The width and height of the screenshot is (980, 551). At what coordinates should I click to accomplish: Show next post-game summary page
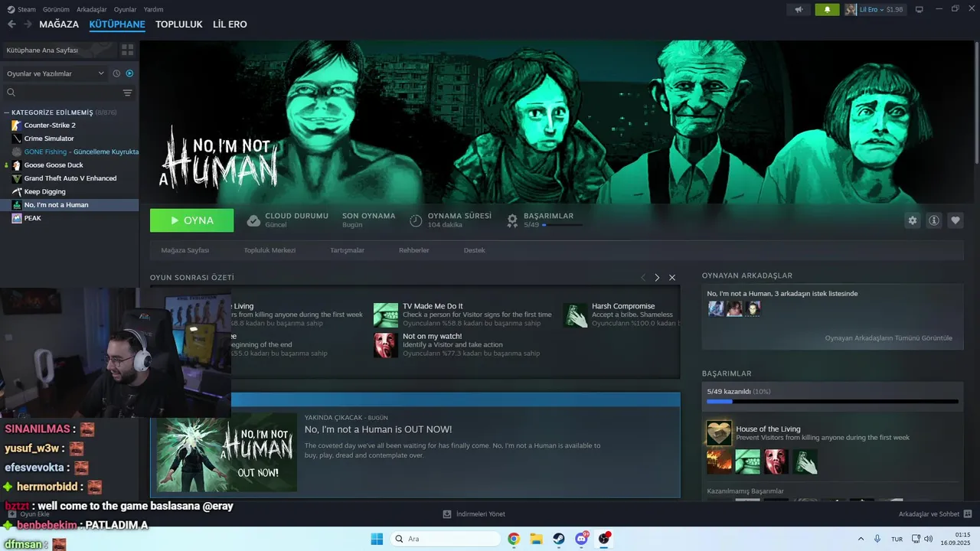tap(657, 278)
